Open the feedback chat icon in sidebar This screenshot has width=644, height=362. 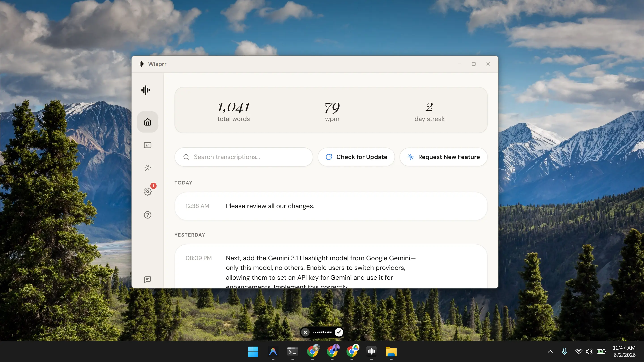147,279
